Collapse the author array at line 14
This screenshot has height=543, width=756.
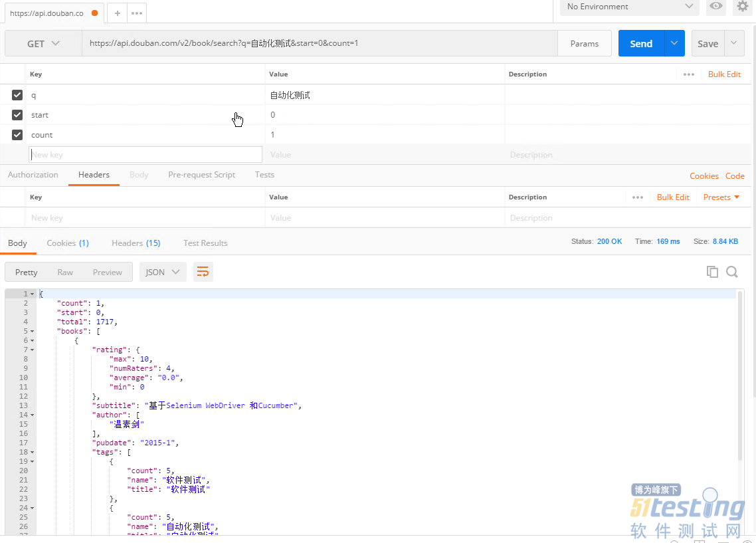(x=33, y=415)
